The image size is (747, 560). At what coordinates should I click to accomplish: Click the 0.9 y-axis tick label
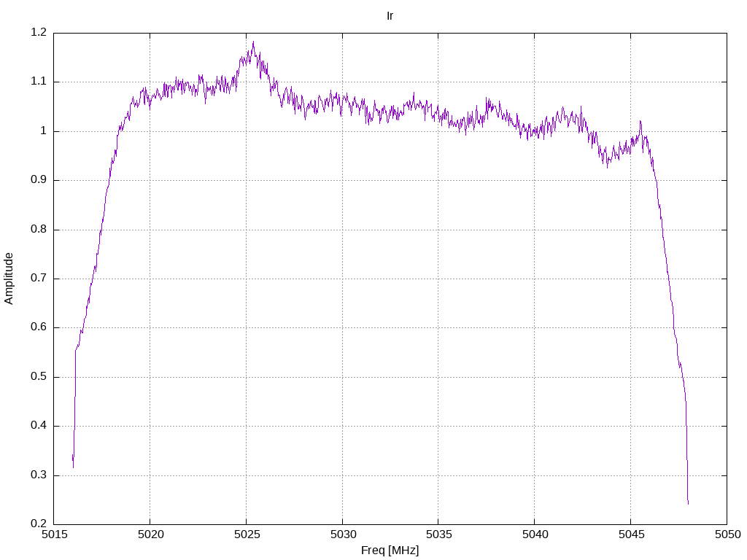(39, 180)
